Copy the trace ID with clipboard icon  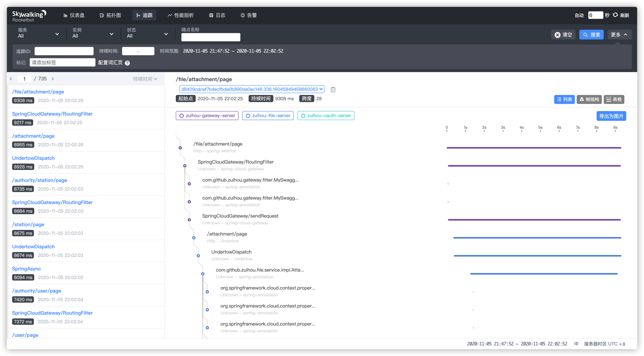click(x=333, y=90)
